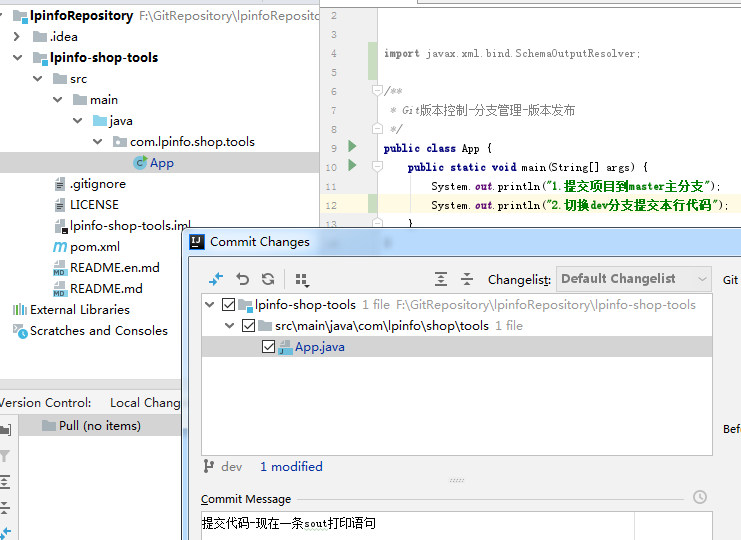Click fold marker at the Javadoc comment start
The width and height of the screenshot is (741, 540).
377,90
